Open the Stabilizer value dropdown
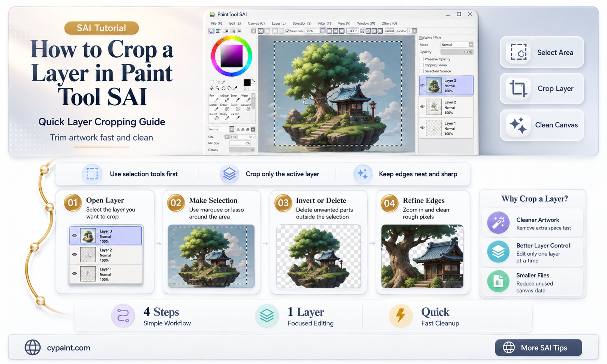Screen dimensions: 607x364 pos(414,31)
